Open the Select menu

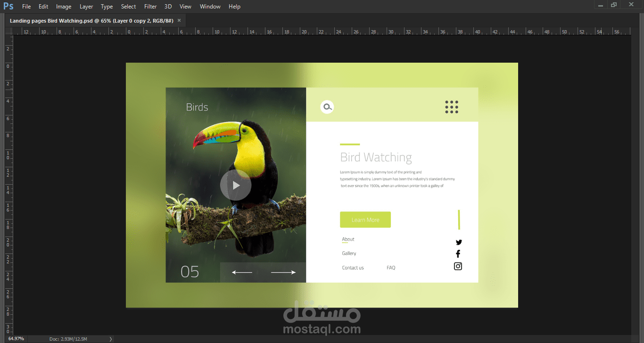128,7
